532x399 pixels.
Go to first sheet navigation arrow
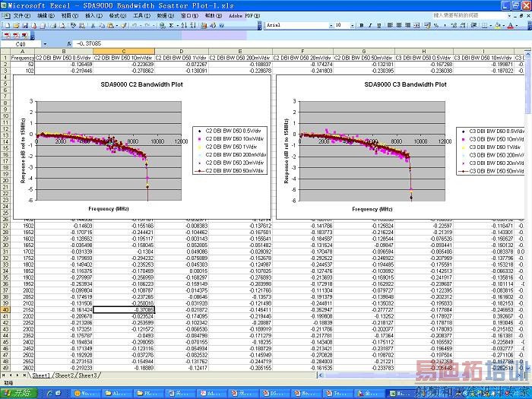pyautogui.click(x=4, y=375)
